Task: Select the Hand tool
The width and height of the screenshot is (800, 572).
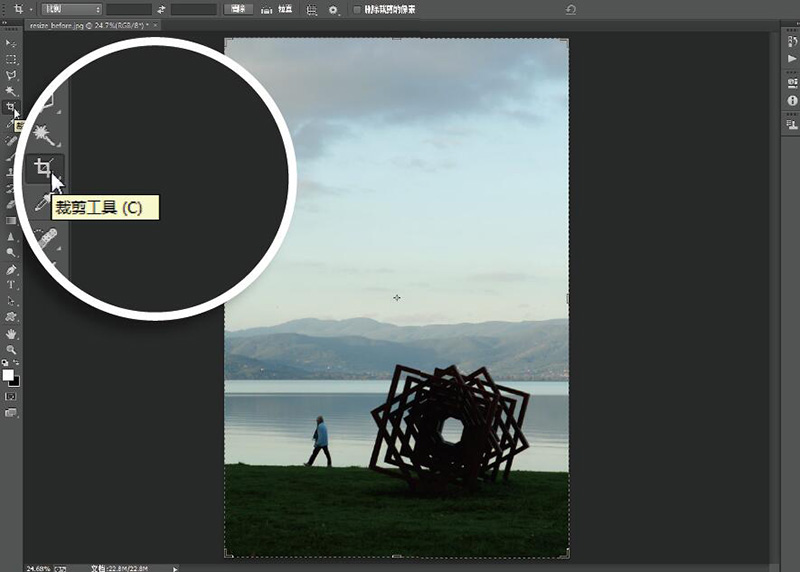Action: [11, 333]
